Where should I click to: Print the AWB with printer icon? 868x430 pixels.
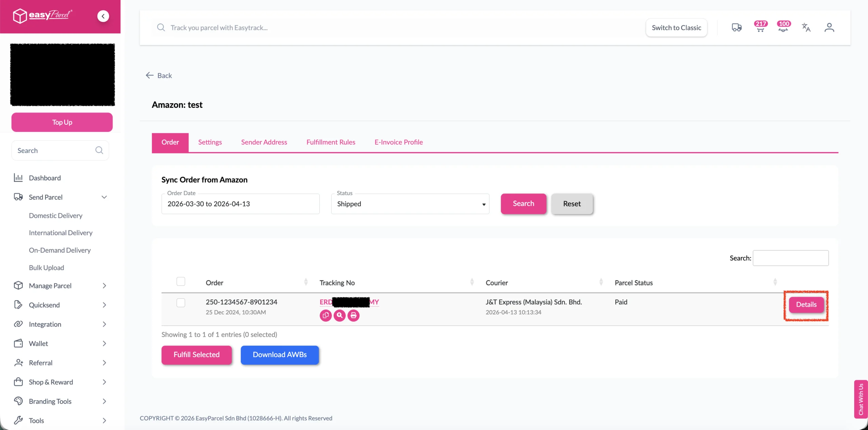pyautogui.click(x=353, y=315)
